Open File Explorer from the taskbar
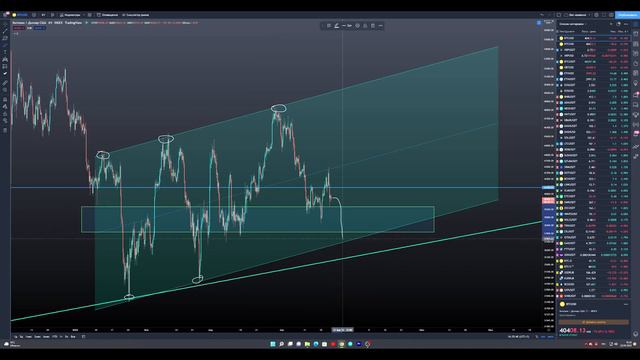This screenshot has width=640, height=360. point(307,344)
